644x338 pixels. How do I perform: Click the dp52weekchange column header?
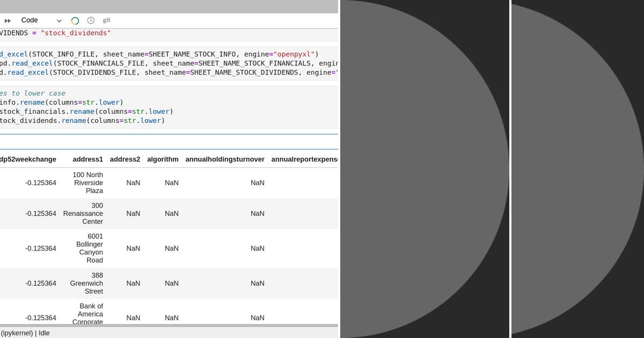(x=28, y=159)
